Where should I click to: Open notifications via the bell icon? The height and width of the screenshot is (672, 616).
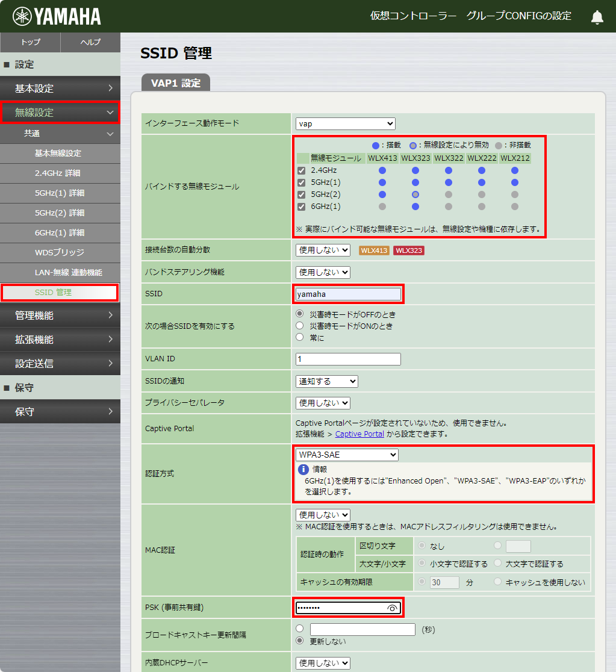[x=597, y=17]
